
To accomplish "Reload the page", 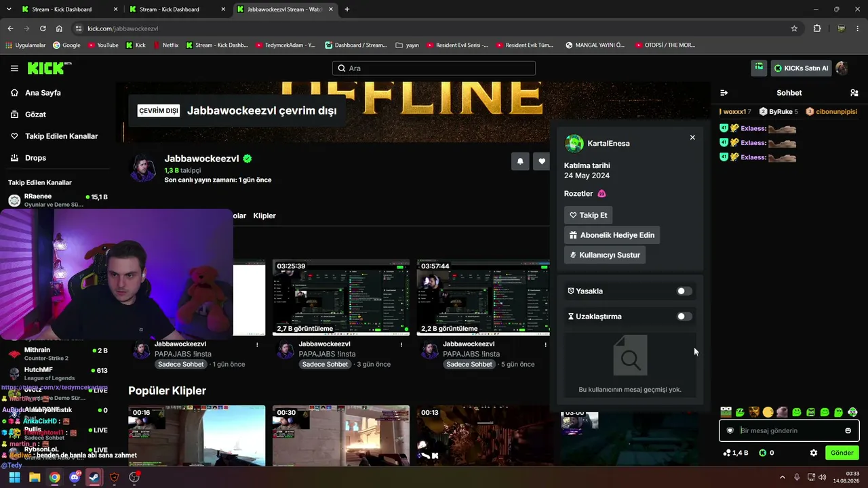I will point(43,28).
